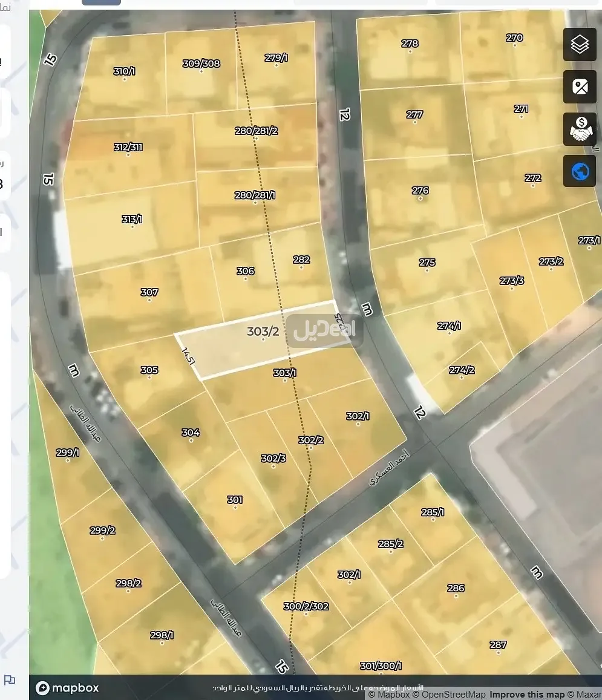Toggle the blue globe satellite view
This screenshot has width=602, height=700.
(580, 172)
